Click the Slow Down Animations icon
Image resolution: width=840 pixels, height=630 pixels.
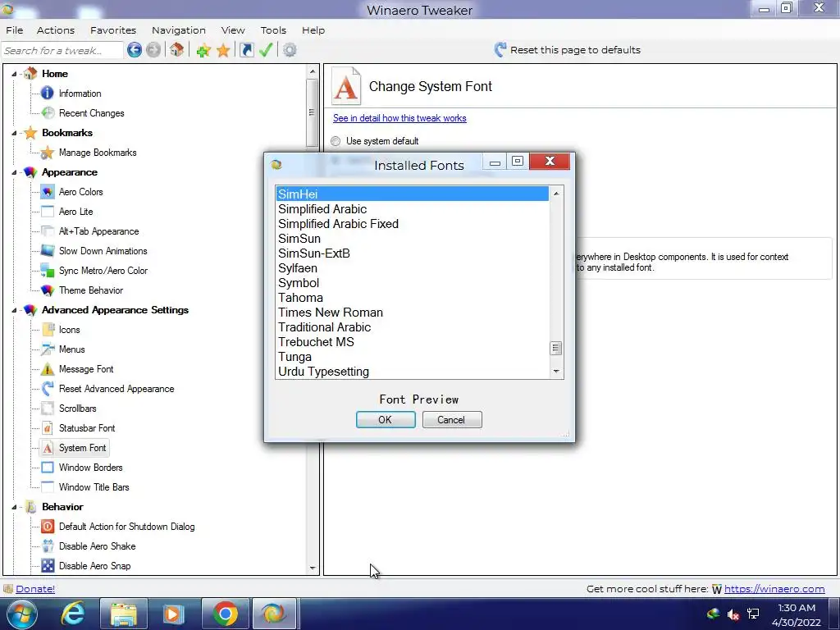point(48,251)
